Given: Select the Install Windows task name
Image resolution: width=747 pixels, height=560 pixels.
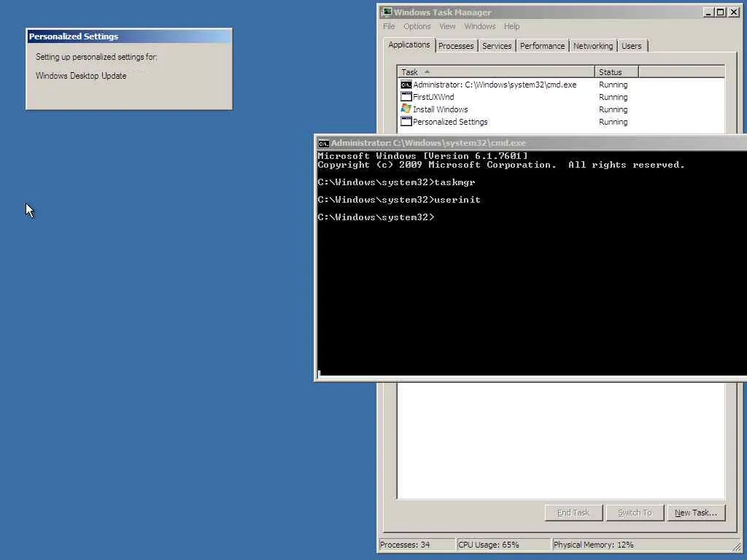Looking at the screenshot, I should point(440,109).
